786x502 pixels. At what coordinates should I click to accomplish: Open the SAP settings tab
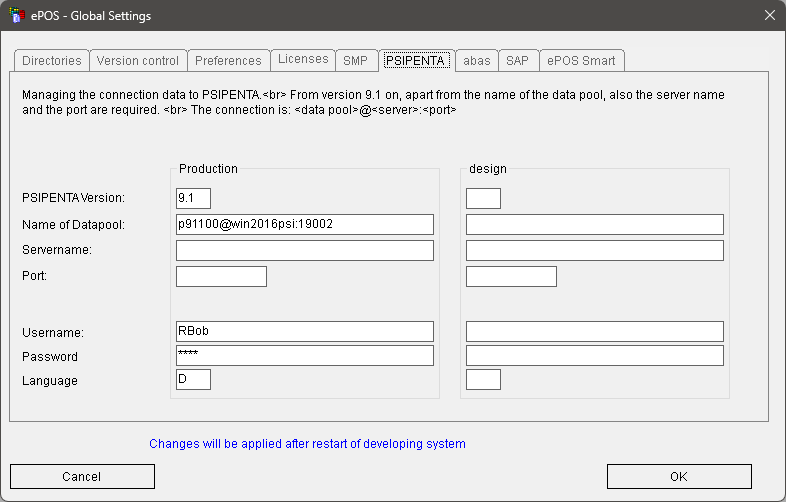tap(517, 61)
